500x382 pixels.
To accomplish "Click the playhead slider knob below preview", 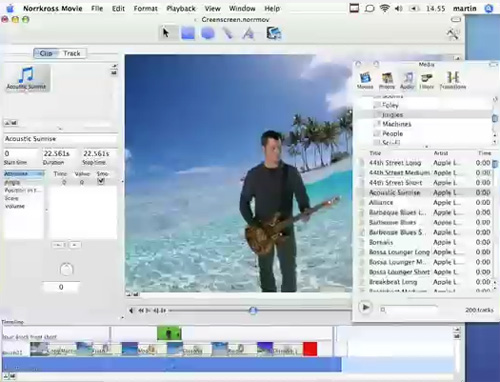I will coord(253,311).
